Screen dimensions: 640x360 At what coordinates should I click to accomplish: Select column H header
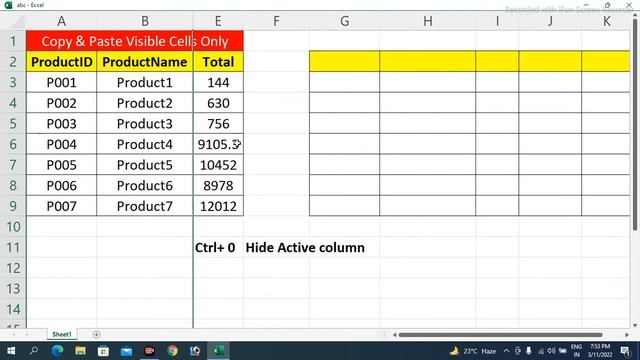(x=427, y=21)
